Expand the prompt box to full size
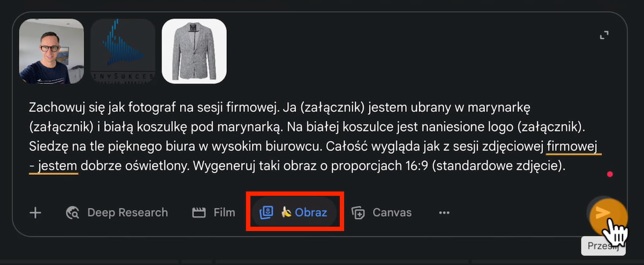This screenshot has width=644, height=265. click(x=604, y=35)
